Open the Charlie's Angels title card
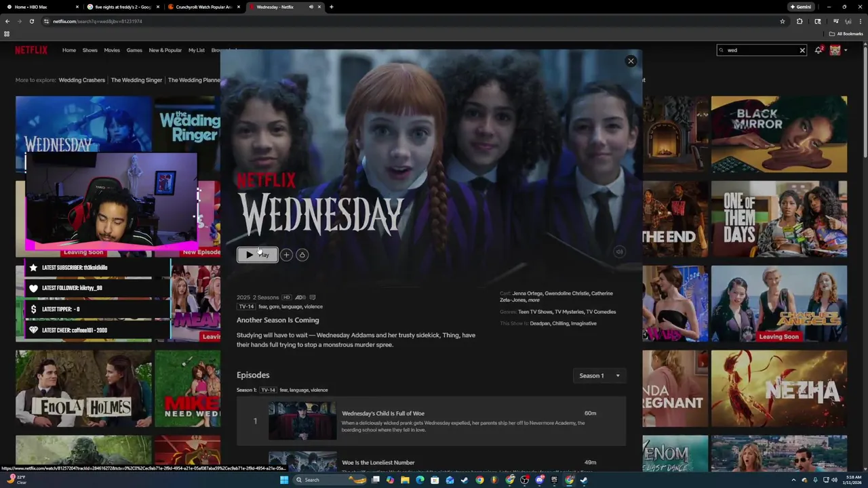The height and width of the screenshot is (488, 868). 779,304
